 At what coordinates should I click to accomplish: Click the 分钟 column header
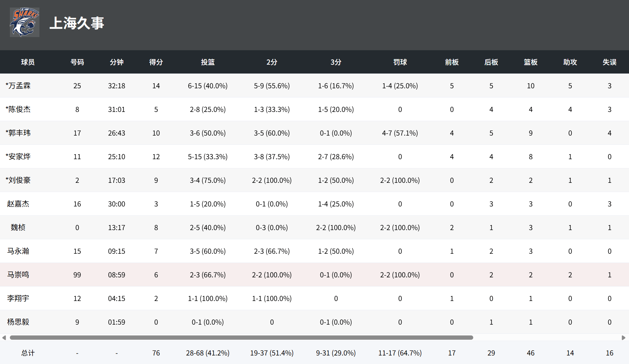click(x=117, y=62)
